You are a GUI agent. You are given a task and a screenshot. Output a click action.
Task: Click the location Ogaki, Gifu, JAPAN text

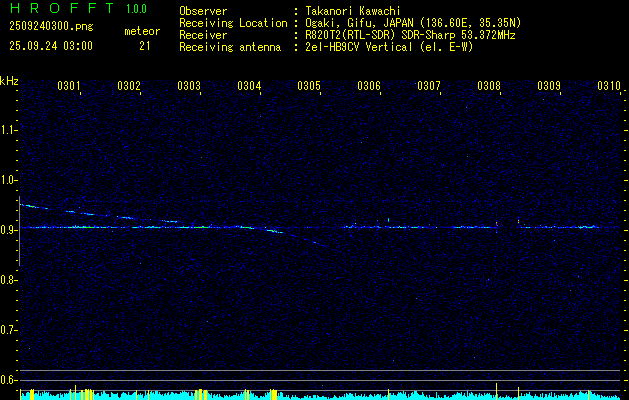point(413,23)
